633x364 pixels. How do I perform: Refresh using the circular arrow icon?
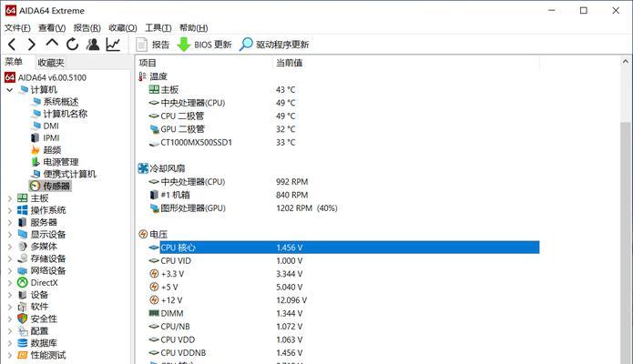pos(72,45)
